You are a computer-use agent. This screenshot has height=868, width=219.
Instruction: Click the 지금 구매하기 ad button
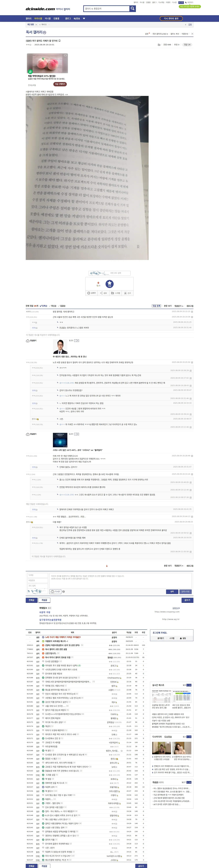tap(60, 84)
